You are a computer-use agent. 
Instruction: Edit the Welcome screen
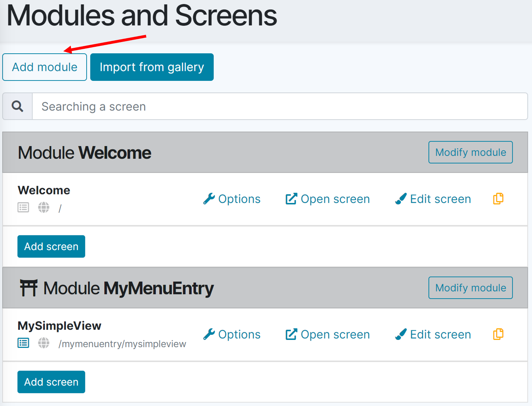point(433,199)
